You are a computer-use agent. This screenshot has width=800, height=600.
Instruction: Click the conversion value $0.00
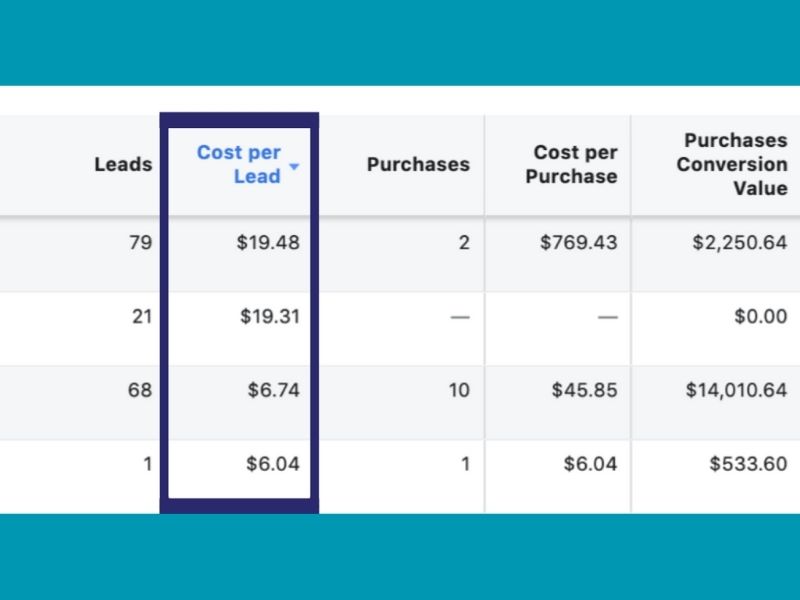[761, 317]
